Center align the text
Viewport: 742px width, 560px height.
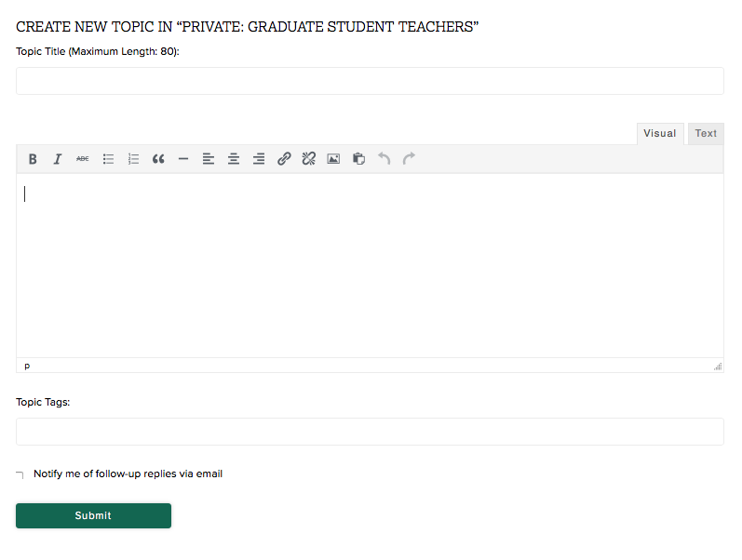click(x=234, y=159)
